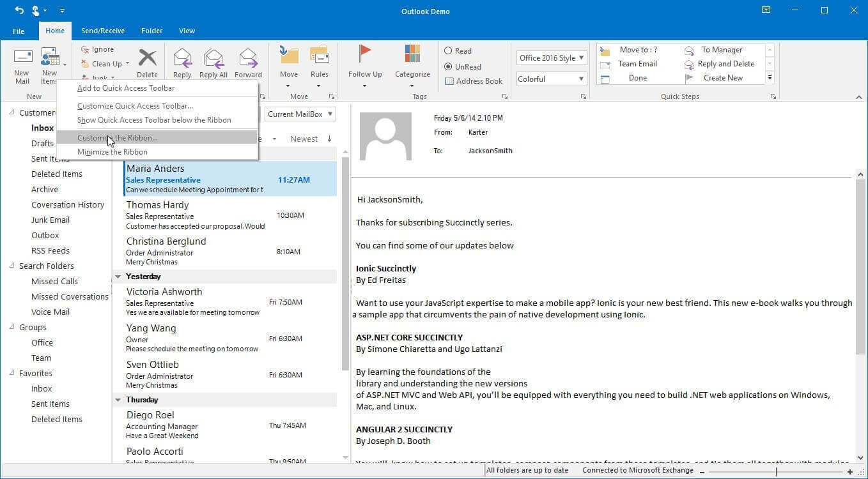Run the Move to : ? quick step

[639, 50]
